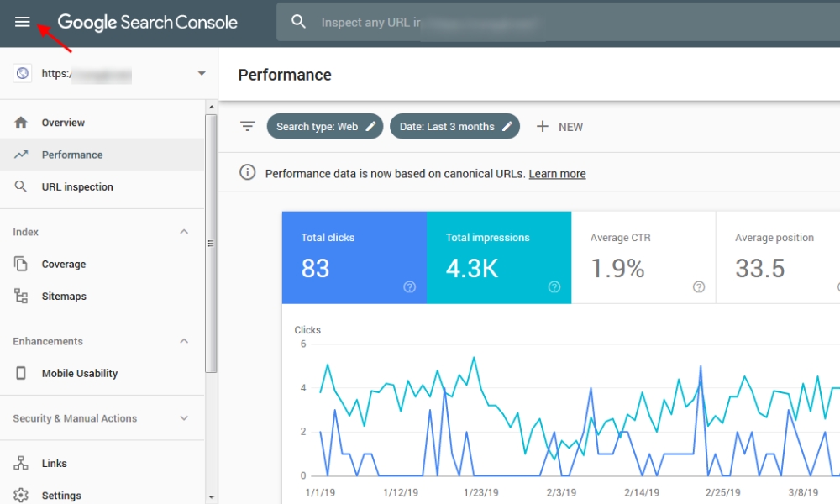Click help icon on Average CTR card

(699, 287)
